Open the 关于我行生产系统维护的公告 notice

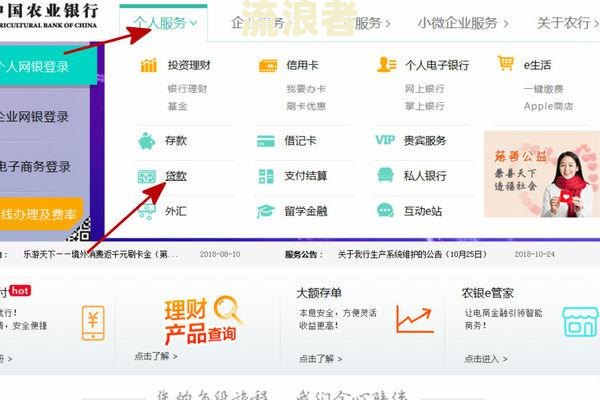point(412,255)
